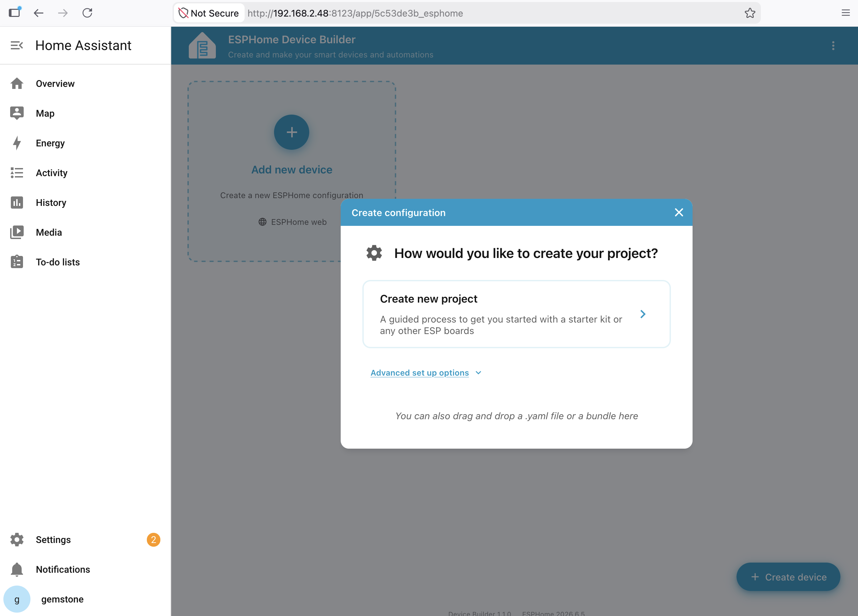Click the Not Secure shield icon
The image size is (858, 616).
click(x=183, y=13)
